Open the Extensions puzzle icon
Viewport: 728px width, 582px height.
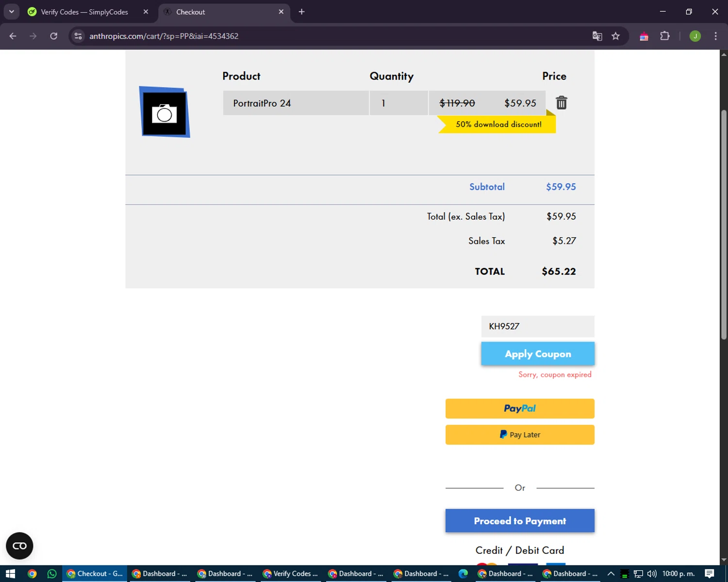coord(665,36)
